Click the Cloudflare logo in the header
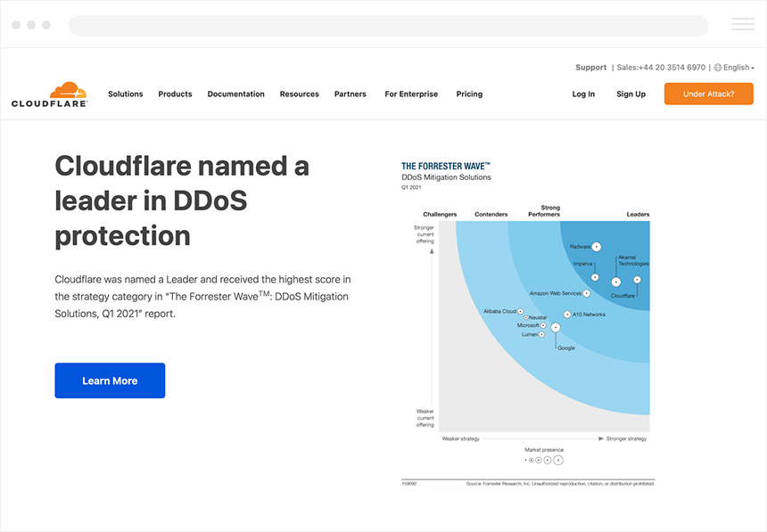The height and width of the screenshot is (532, 767). tap(49, 94)
